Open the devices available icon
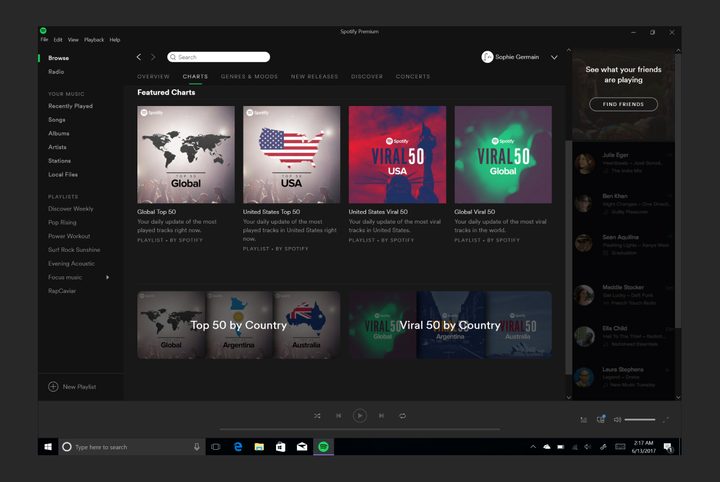 point(601,420)
